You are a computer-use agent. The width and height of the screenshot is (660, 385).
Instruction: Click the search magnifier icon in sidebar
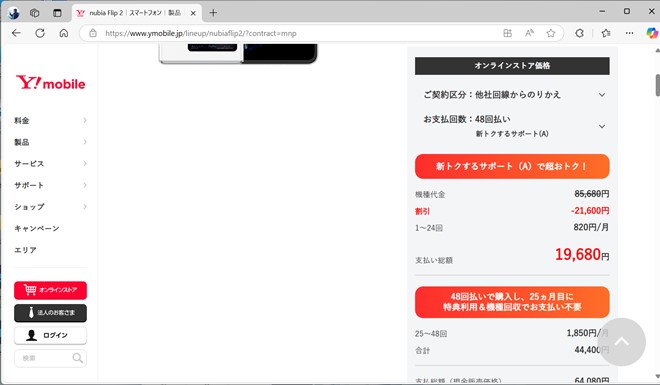(77, 358)
